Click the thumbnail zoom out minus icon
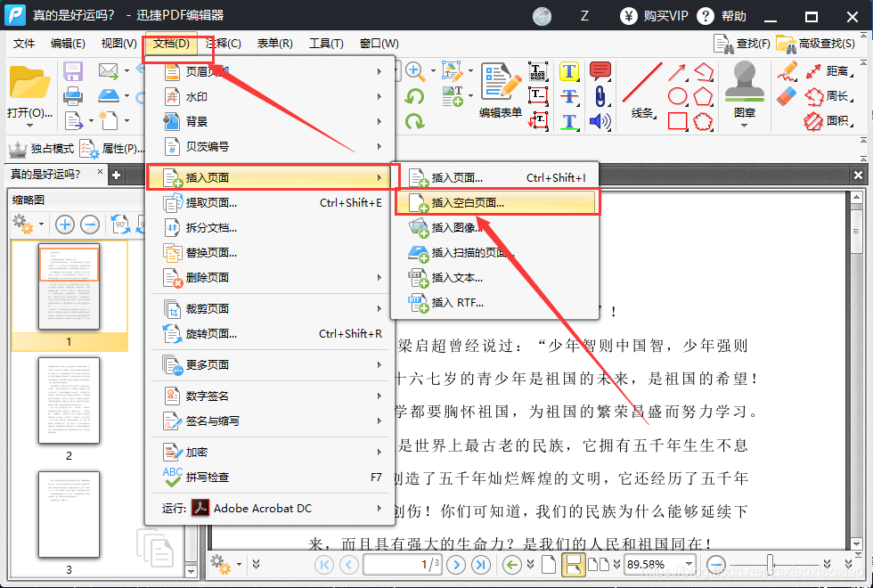Screen dimensions: 873x588 click(90, 225)
